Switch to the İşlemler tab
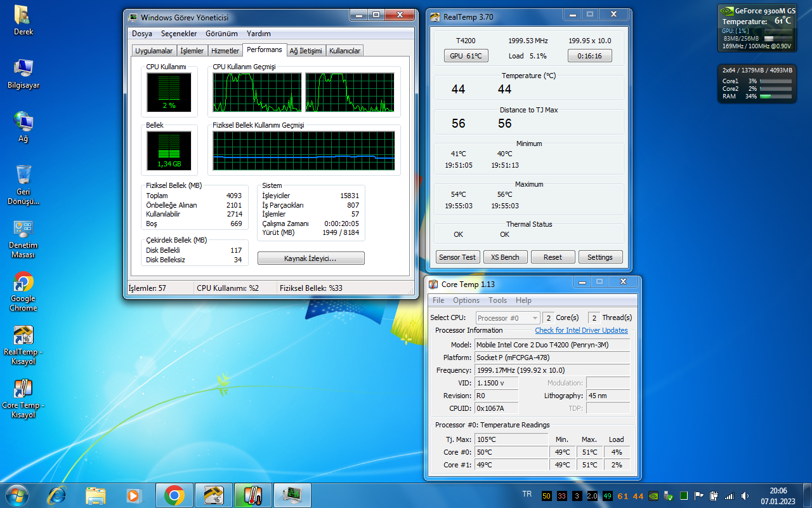The height and width of the screenshot is (508, 812). tap(192, 51)
